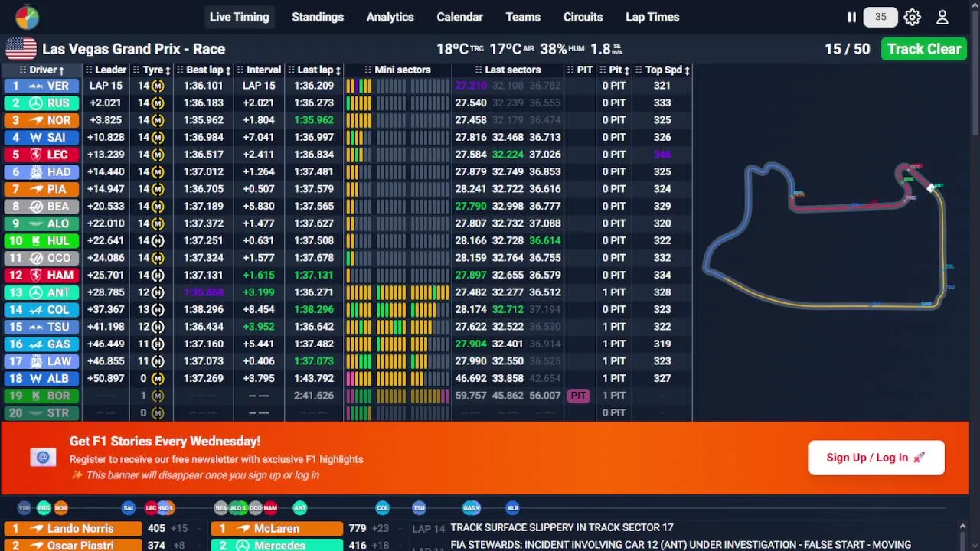The height and width of the screenshot is (551, 980).
Task: Click the ANT marker on gap timeline
Action: coord(300,507)
